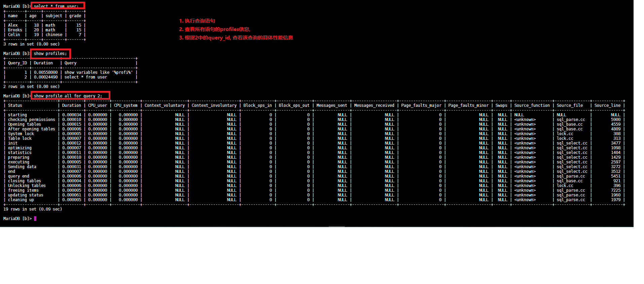Click the 'Messages_received' column header

coord(374,105)
